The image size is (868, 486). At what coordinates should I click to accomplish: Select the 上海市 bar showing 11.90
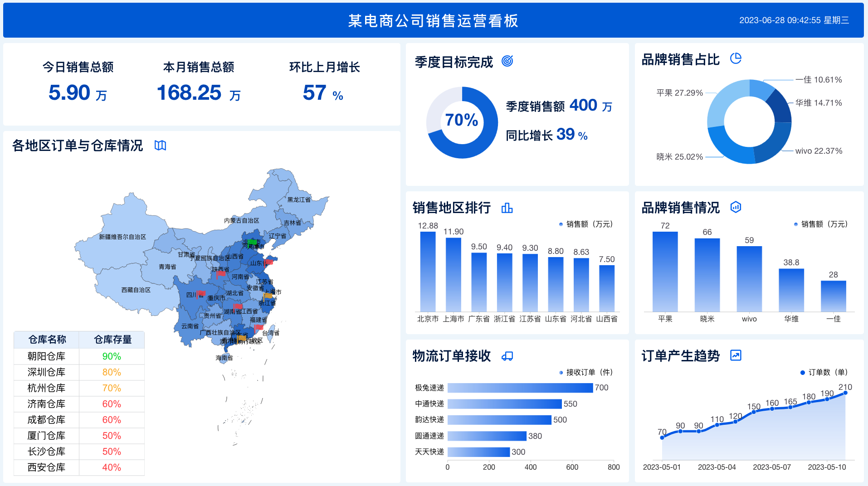(x=454, y=275)
